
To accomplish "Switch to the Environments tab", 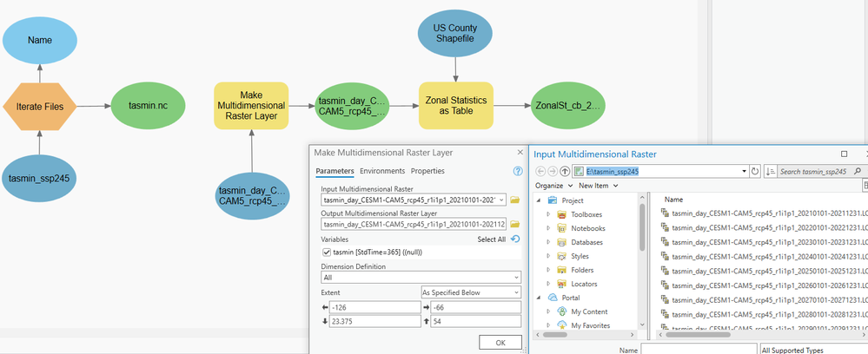I will (x=382, y=171).
